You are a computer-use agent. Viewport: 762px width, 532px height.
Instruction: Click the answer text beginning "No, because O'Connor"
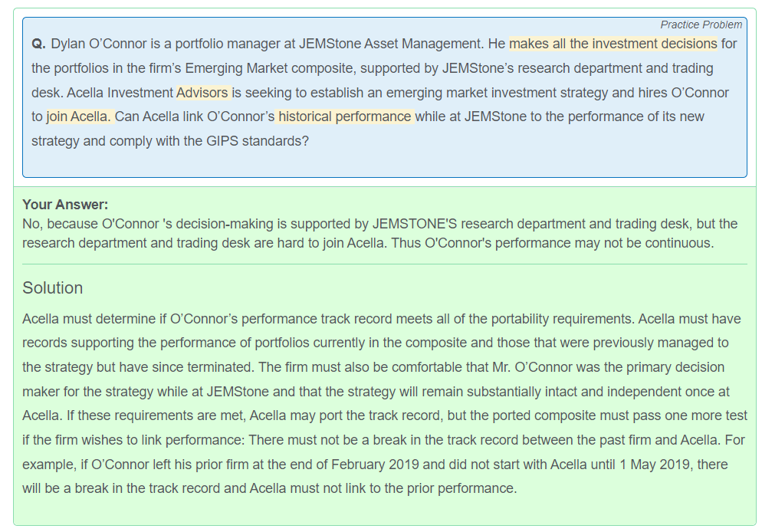(380, 233)
